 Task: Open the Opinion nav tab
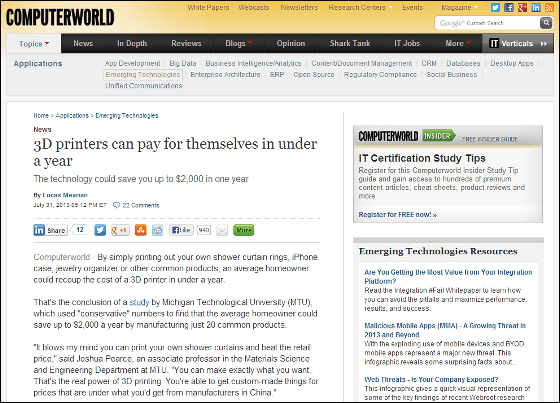291,43
